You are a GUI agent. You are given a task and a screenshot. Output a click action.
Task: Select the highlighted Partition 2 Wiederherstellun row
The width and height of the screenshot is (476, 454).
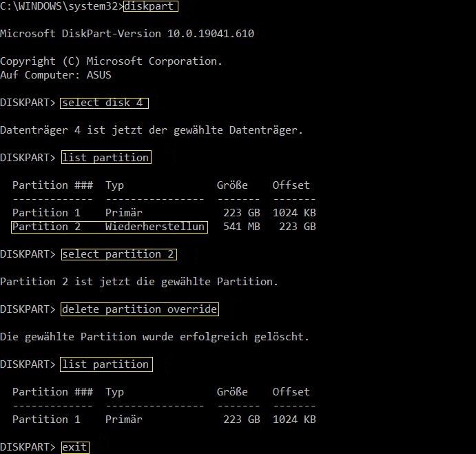click(x=109, y=227)
